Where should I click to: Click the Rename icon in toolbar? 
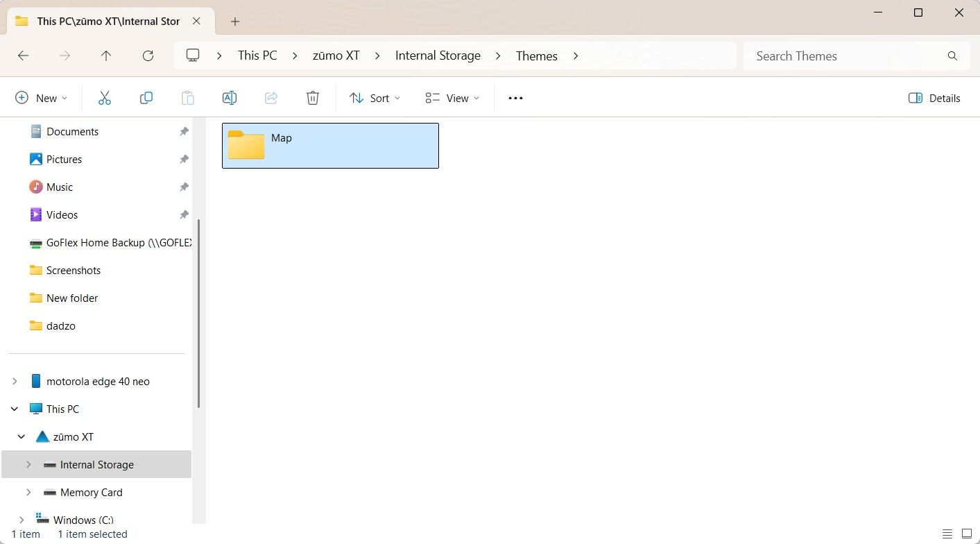(230, 98)
